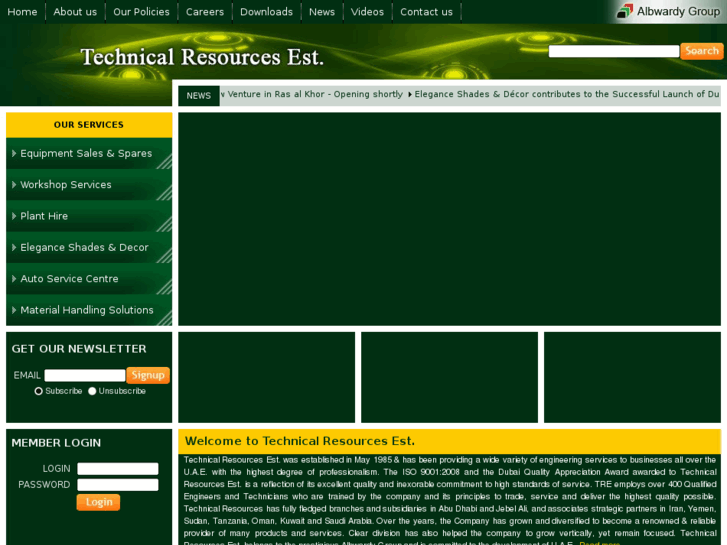Open the Downloads section
The width and height of the screenshot is (727, 545).
pyautogui.click(x=266, y=12)
